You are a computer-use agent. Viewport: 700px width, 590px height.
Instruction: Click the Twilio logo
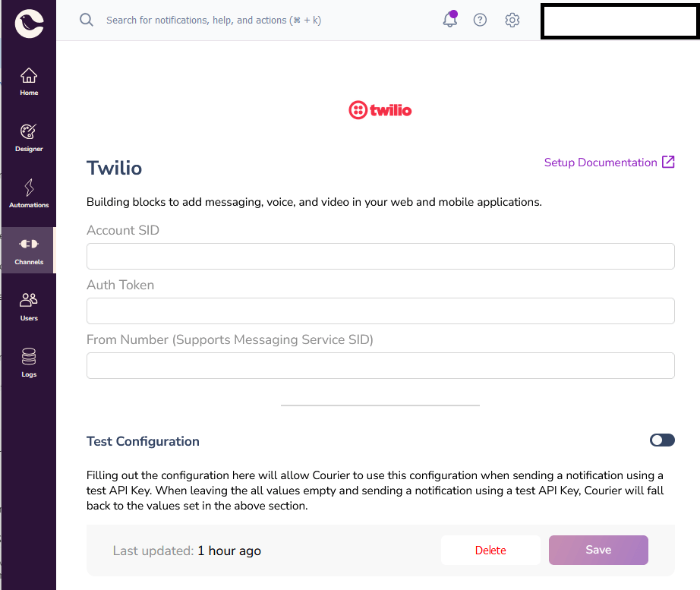pyautogui.click(x=380, y=109)
